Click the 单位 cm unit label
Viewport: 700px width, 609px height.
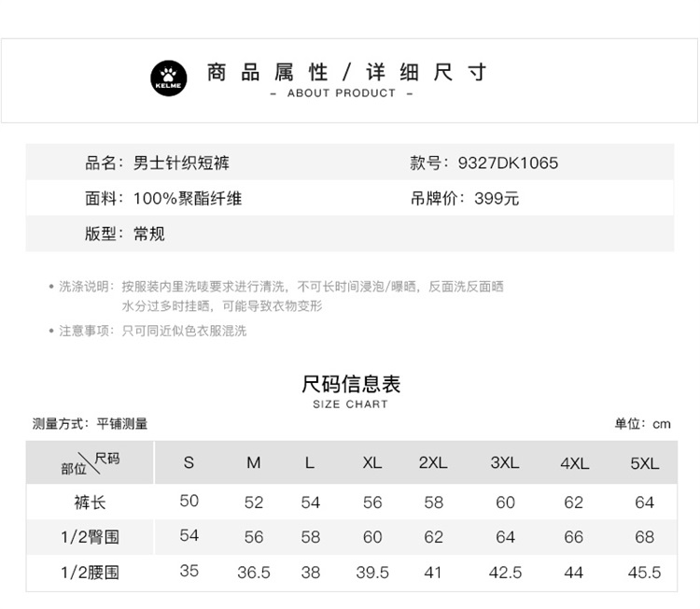pyautogui.click(x=642, y=424)
